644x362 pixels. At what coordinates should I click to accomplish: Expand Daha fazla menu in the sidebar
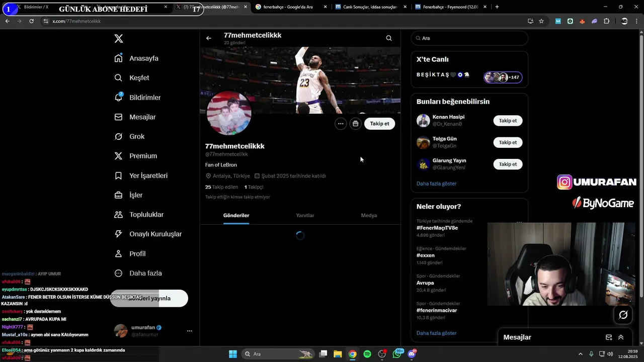pyautogui.click(x=138, y=273)
